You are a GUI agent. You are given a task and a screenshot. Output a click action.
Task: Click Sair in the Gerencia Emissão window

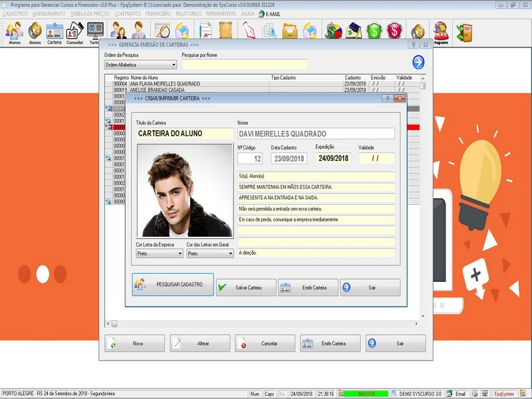tap(396, 343)
